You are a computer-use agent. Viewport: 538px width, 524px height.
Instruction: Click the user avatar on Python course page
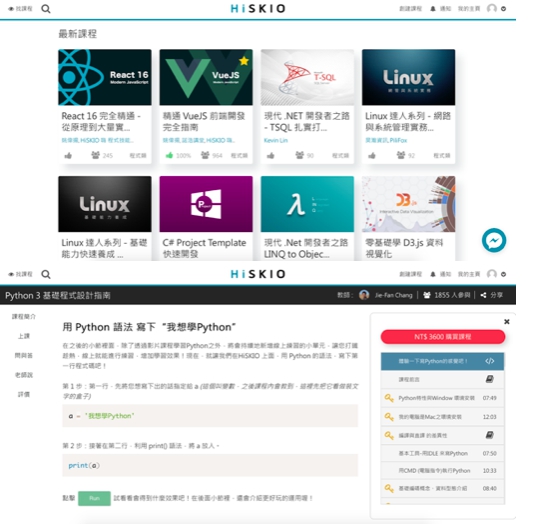pos(492,274)
